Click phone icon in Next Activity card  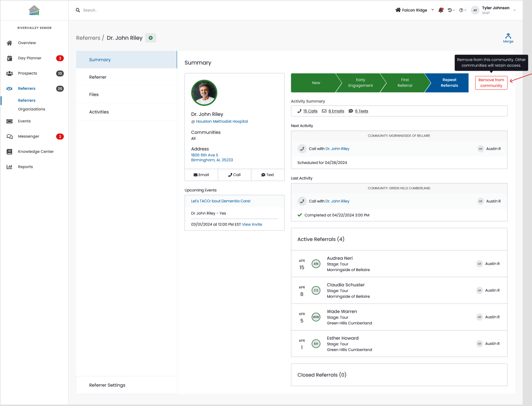point(302,149)
